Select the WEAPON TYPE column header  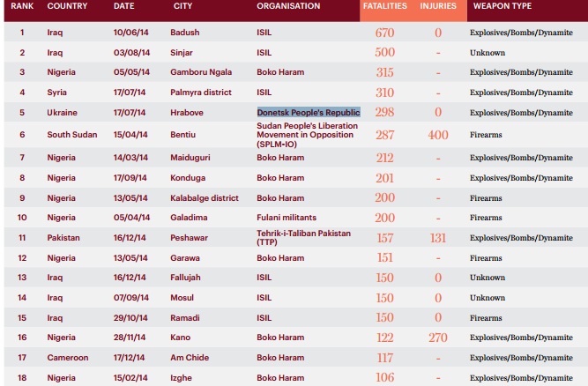[x=502, y=6]
